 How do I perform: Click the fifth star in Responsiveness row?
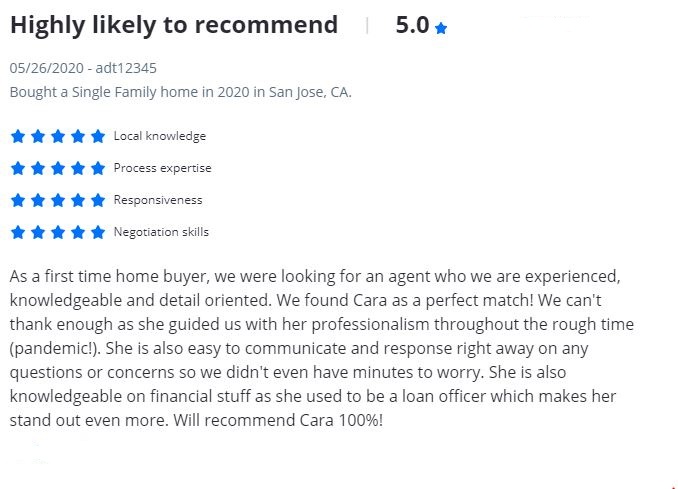point(97,200)
